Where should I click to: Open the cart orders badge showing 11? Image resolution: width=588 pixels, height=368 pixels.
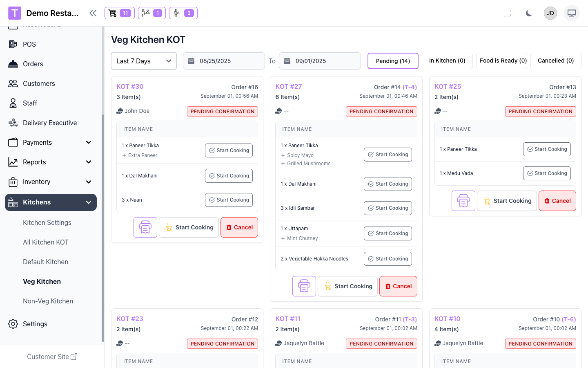[x=119, y=13]
